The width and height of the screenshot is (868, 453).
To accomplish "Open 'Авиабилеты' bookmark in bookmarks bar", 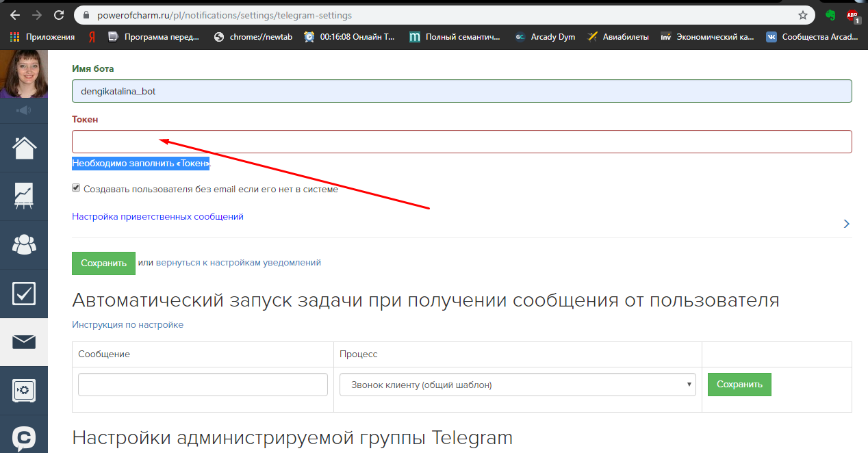I will pyautogui.click(x=618, y=37).
